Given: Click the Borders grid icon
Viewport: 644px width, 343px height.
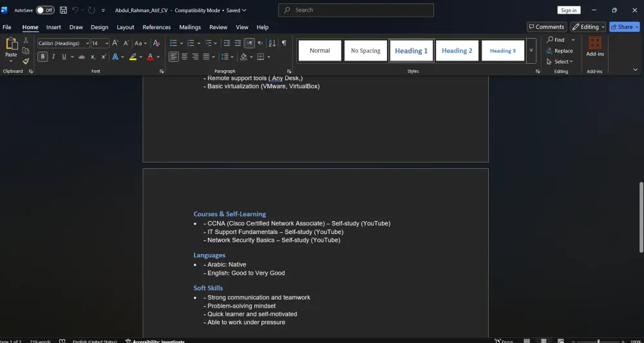Looking at the screenshot, I should [260, 57].
